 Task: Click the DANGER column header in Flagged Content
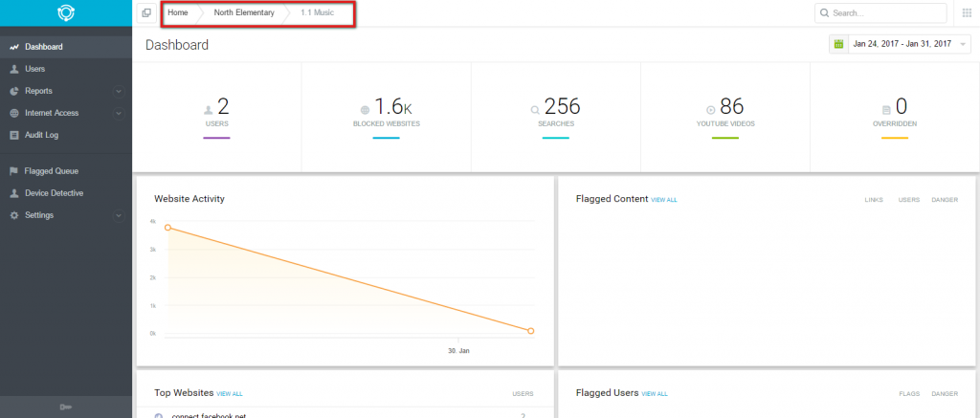click(x=945, y=200)
